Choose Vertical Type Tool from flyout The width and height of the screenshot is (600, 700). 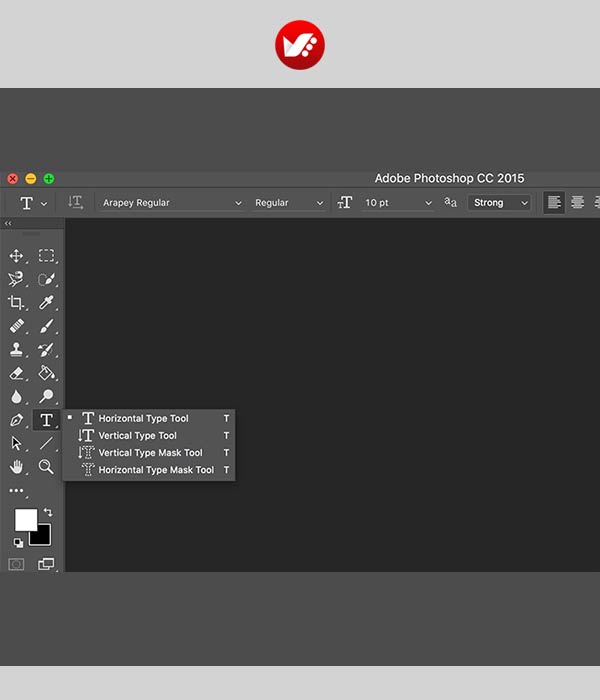pos(149,435)
